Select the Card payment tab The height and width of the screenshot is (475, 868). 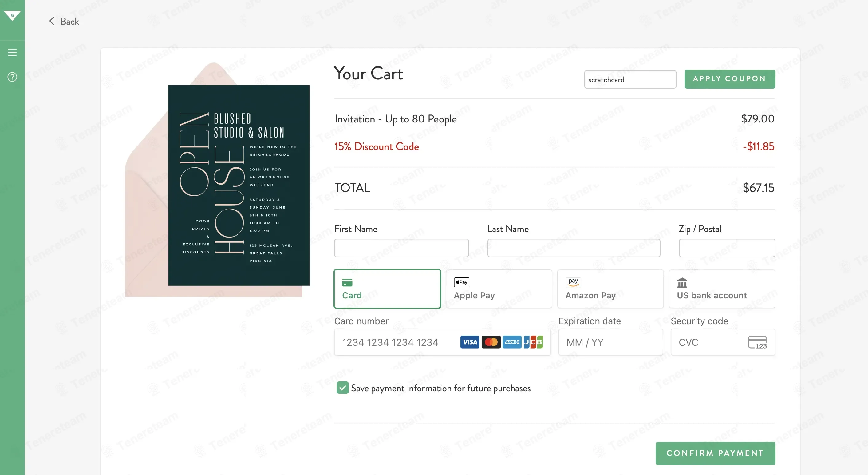click(387, 289)
